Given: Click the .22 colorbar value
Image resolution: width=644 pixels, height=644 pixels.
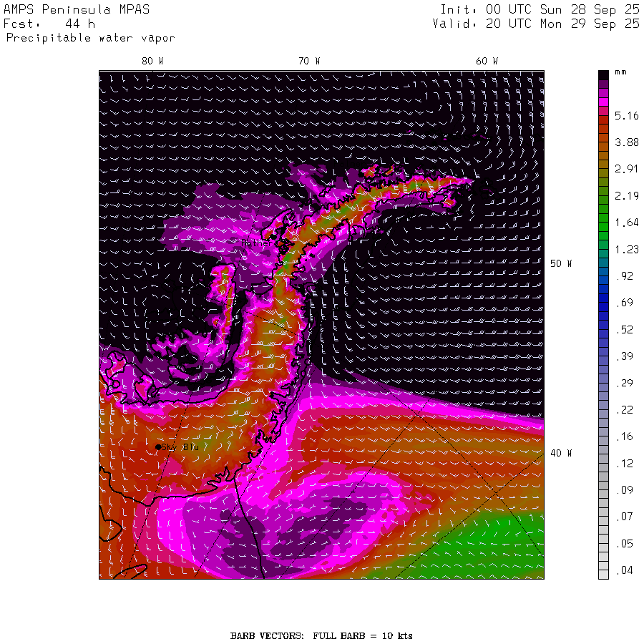Looking at the screenshot, I should pos(625,409).
